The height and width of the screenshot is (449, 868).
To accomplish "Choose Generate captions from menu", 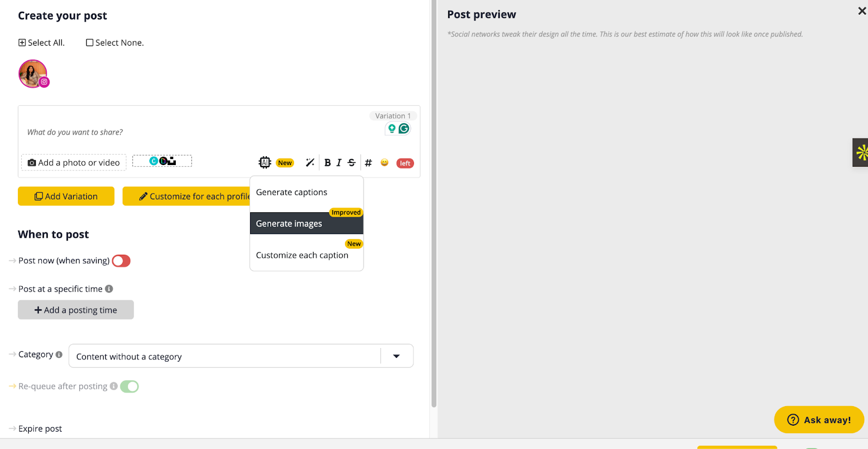I will (292, 192).
